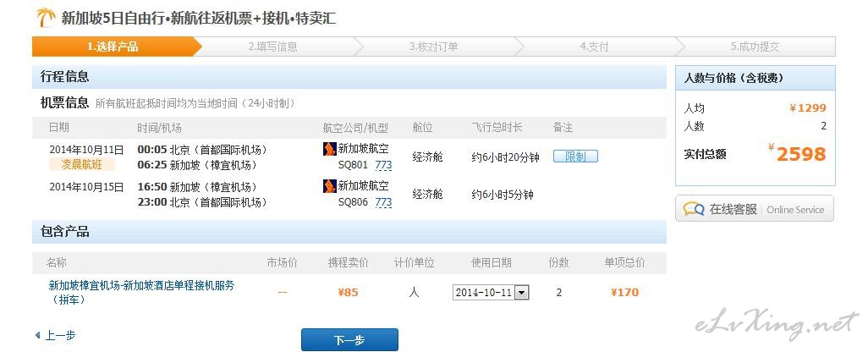Click the 携程卖价 column header

point(349,262)
